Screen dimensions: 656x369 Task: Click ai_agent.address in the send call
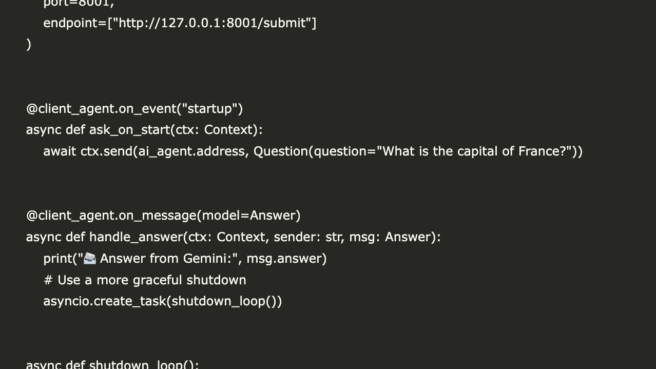[191, 151]
